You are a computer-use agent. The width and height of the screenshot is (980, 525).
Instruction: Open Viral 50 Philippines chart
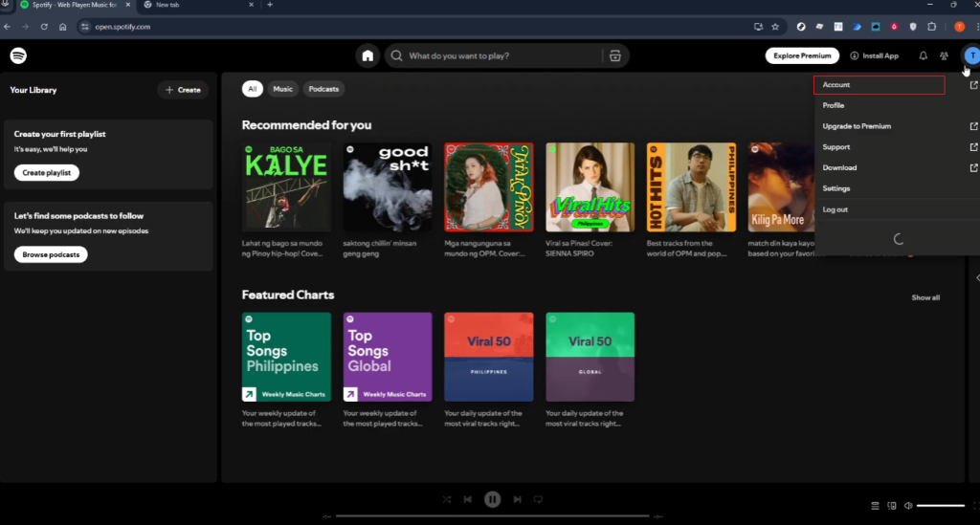tap(489, 357)
